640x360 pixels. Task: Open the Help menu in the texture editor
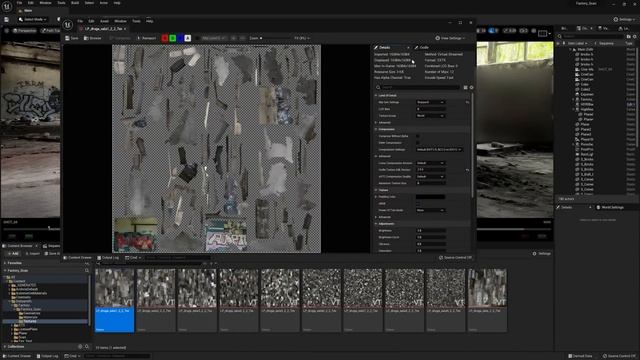tap(150, 21)
